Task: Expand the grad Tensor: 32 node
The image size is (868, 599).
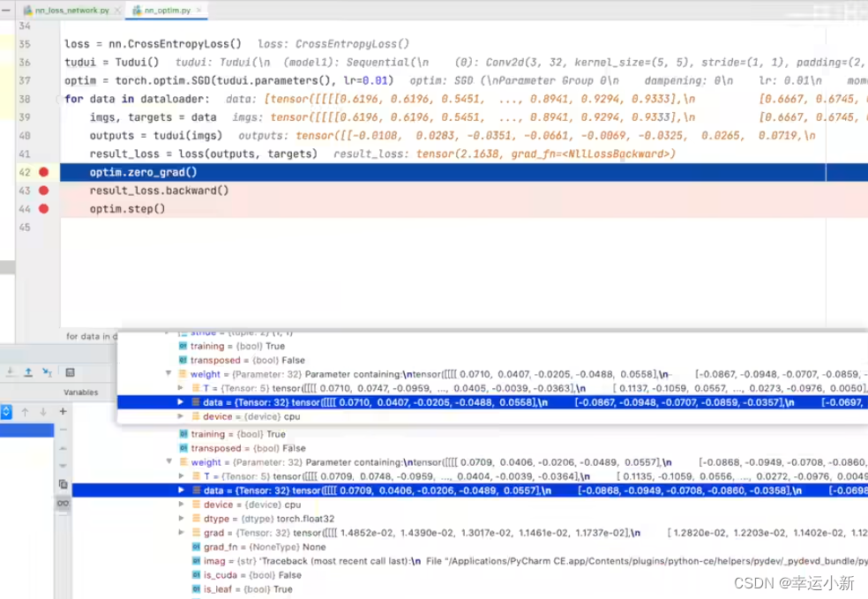Action: click(x=181, y=533)
